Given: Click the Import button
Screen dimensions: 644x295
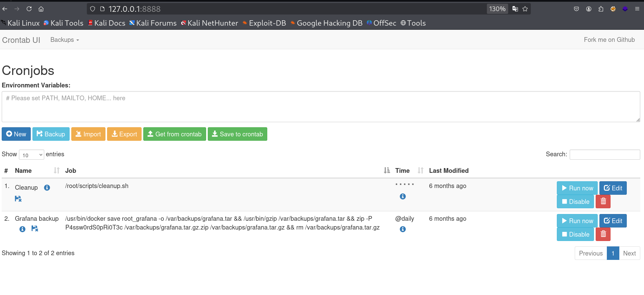Looking at the screenshot, I should (x=88, y=134).
